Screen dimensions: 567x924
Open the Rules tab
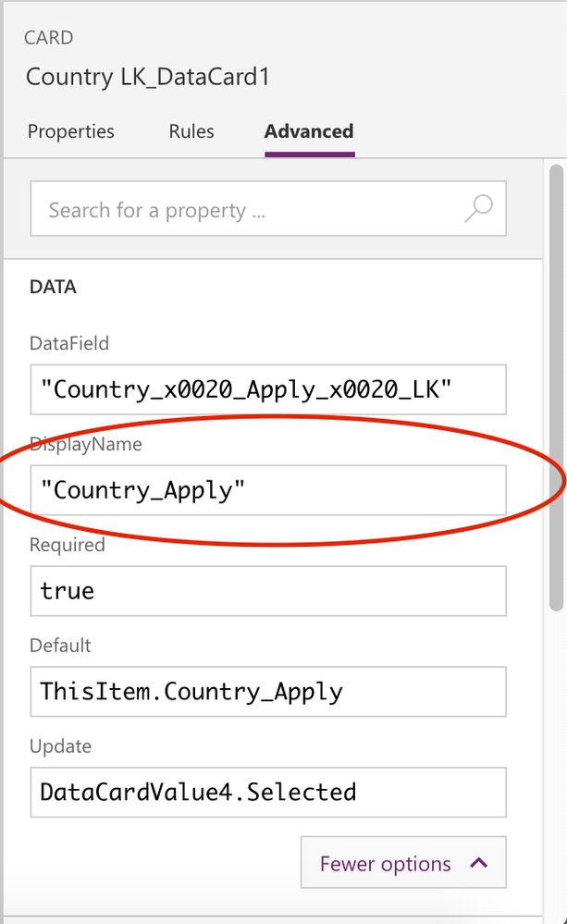(x=191, y=131)
